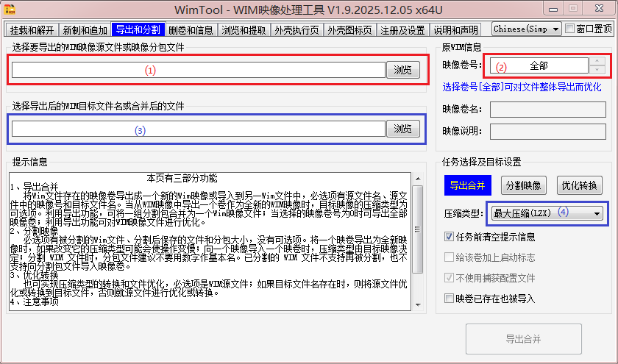This screenshot has height=364, width=618.
Task: Click 浏览 button for target WIM file
Action: pos(403,129)
